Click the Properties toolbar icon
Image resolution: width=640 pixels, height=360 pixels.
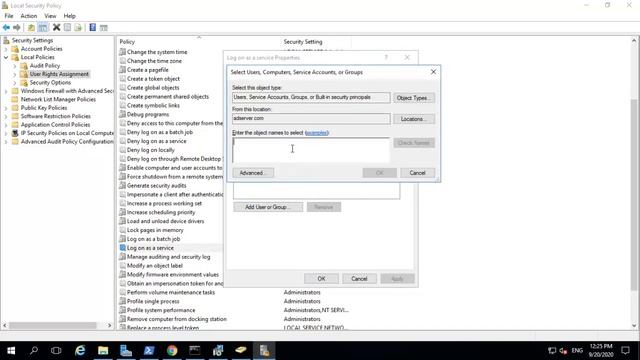pyautogui.click(x=67, y=27)
